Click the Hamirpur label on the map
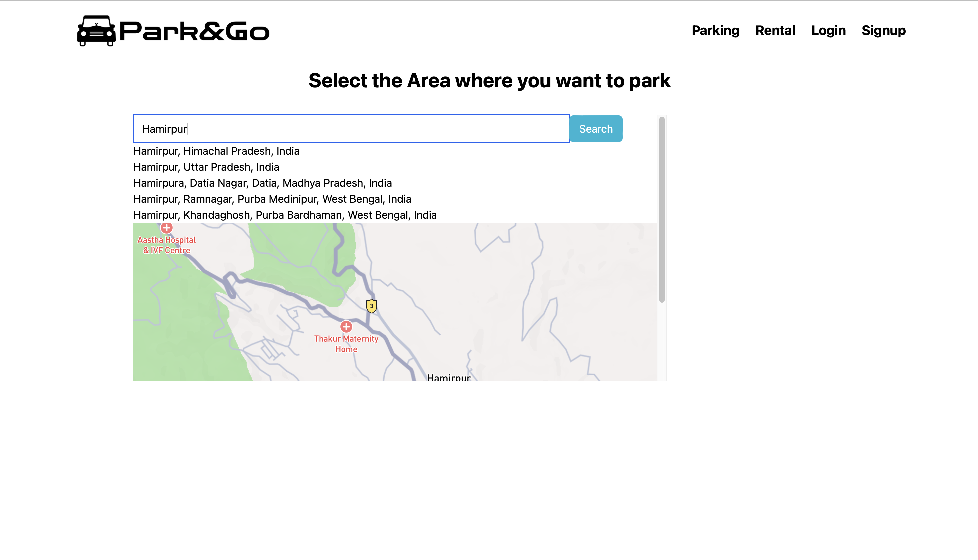Image resolution: width=978 pixels, height=560 pixels. click(449, 378)
